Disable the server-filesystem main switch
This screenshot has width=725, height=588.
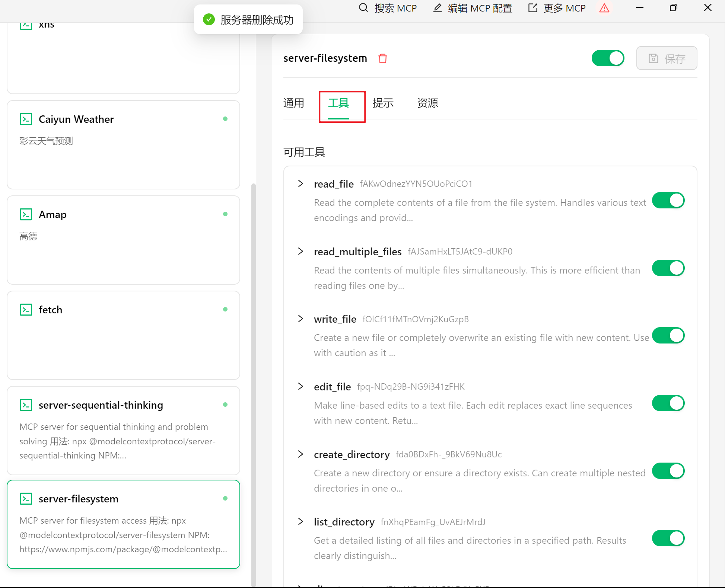(x=608, y=58)
